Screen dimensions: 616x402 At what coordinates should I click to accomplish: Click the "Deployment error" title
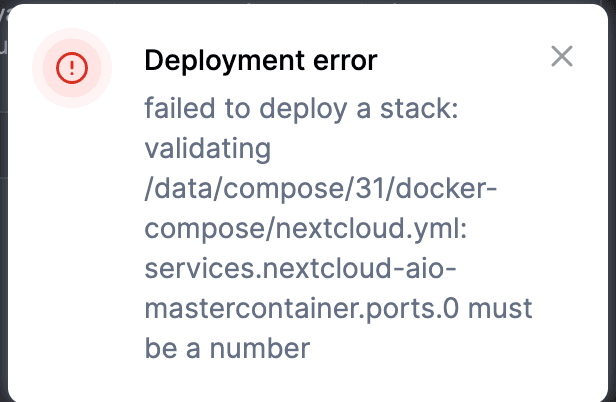click(x=260, y=61)
